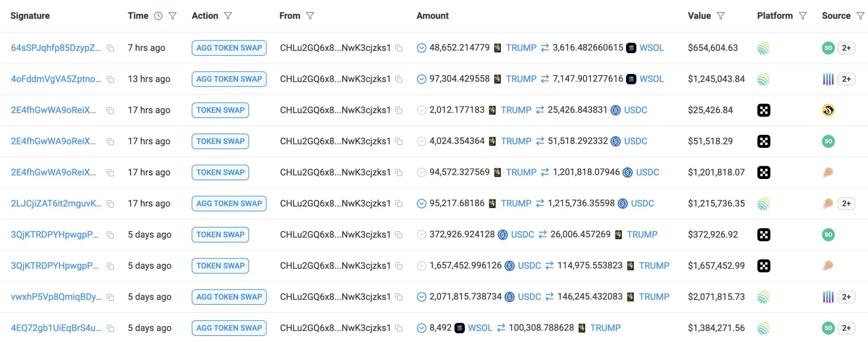Click OKX platform icon in $372,926.92 row

(764, 235)
